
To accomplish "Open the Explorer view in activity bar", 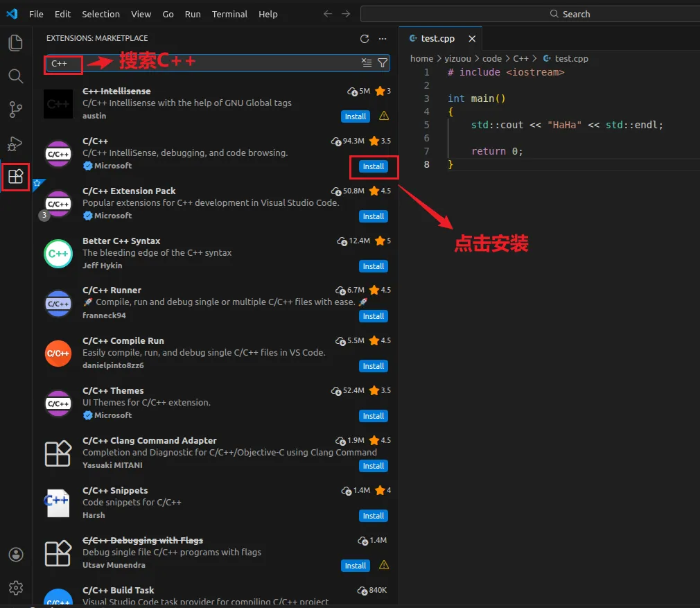I will 16,43.
